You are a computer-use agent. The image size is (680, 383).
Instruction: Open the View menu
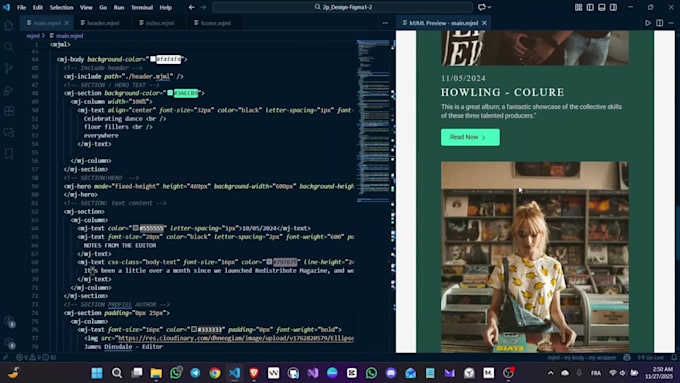point(86,7)
